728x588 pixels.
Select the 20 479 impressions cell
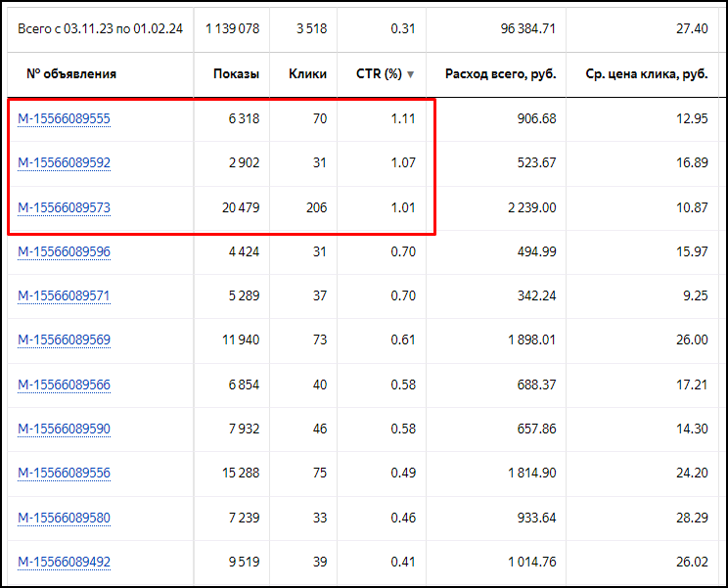[237, 207]
